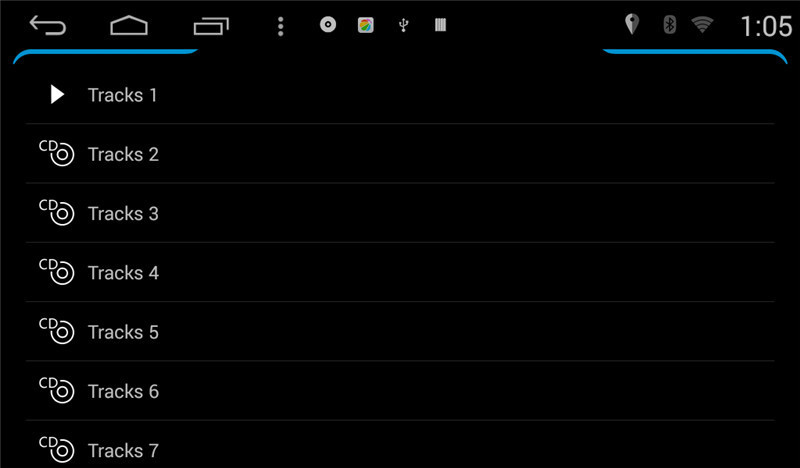Choose Tracks 4 in the track list
800x468 pixels.
click(400, 272)
